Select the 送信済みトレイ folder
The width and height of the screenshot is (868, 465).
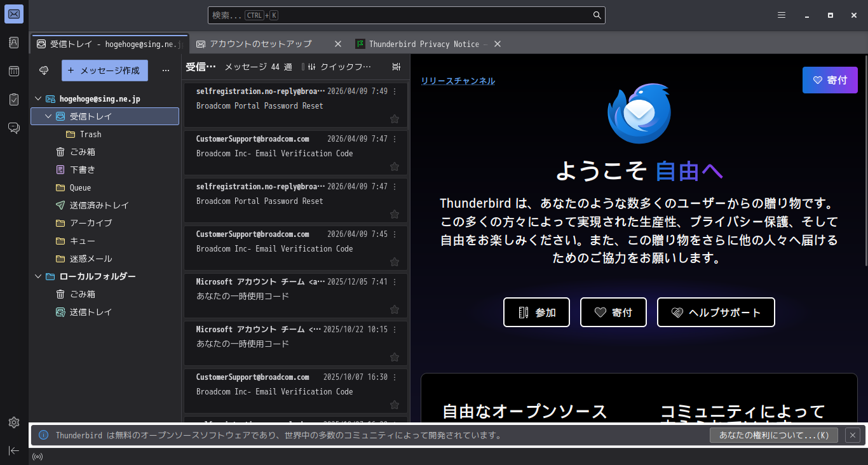pos(105,205)
